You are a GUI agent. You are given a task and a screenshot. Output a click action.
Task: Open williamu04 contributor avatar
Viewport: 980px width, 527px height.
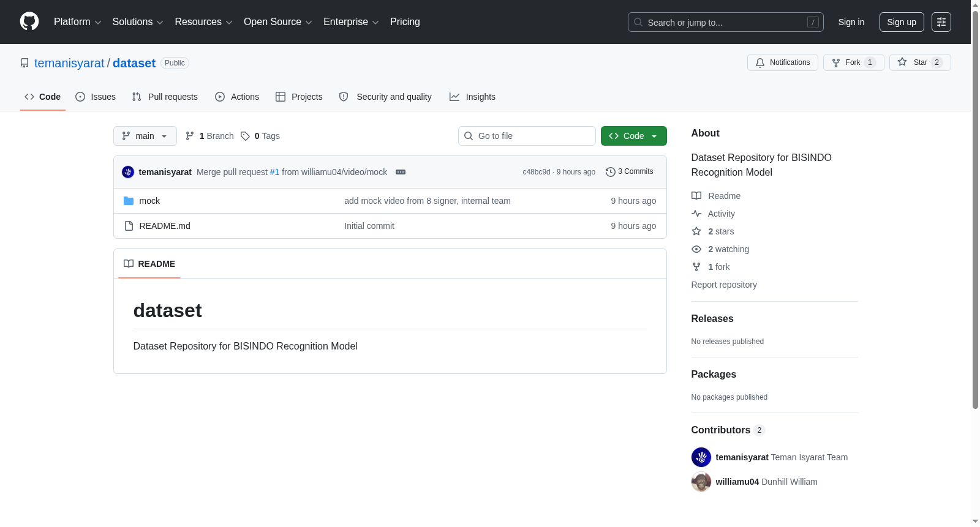click(701, 482)
